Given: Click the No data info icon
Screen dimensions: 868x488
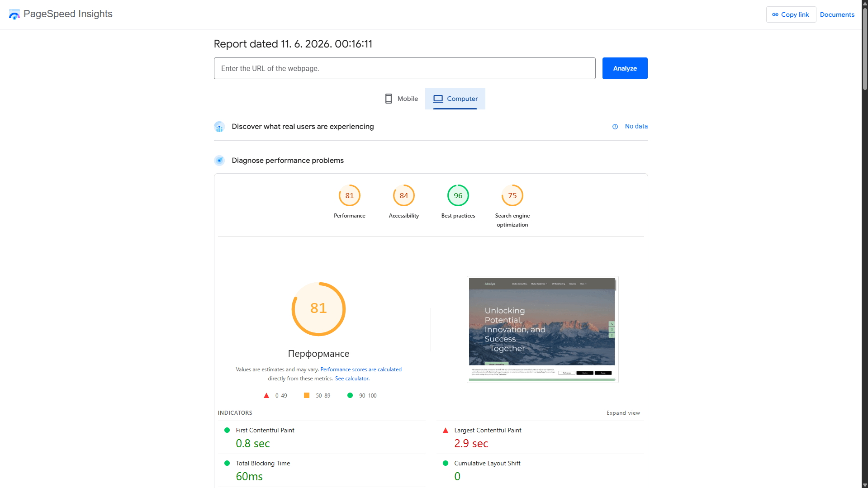Looking at the screenshot, I should (615, 127).
